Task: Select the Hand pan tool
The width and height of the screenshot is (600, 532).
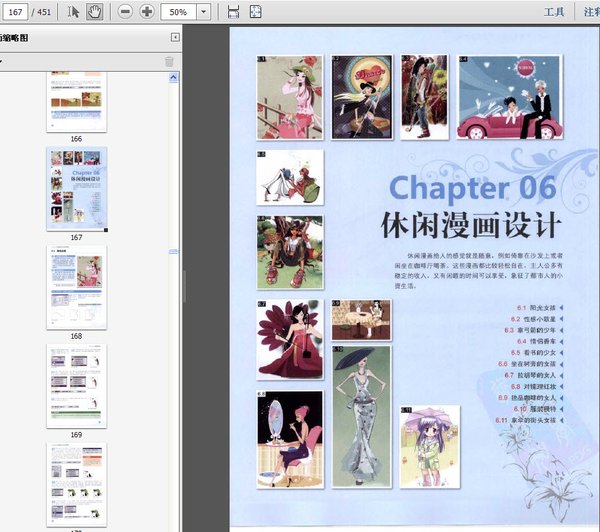Action: [94, 12]
